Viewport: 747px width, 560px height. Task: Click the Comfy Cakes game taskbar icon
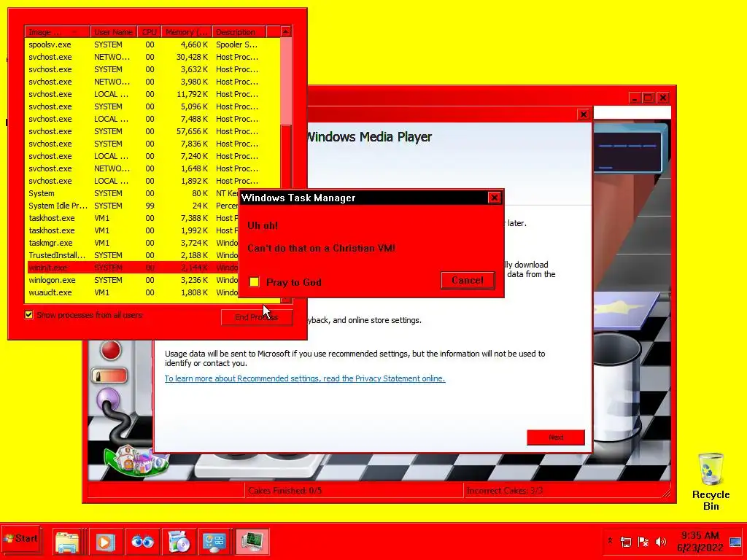point(179,542)
